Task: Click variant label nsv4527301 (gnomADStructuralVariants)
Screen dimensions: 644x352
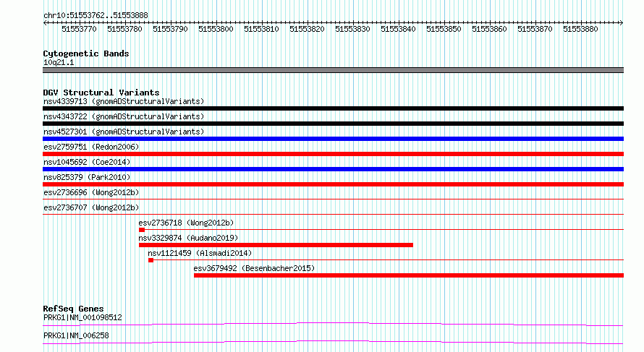Action: [124, 132]
